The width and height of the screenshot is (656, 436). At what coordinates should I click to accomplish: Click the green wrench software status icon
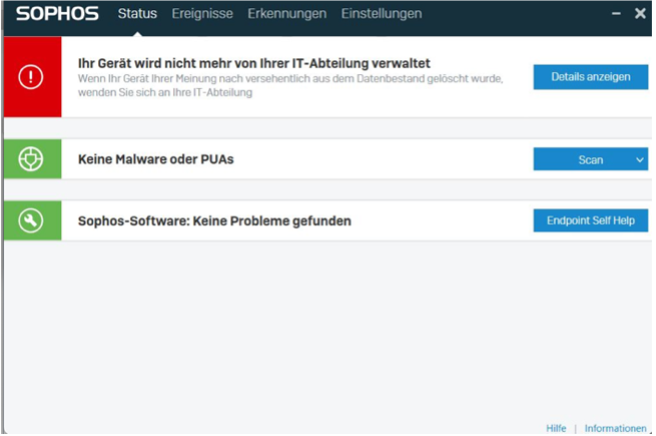pyautogui.click(x=31, y=221)
